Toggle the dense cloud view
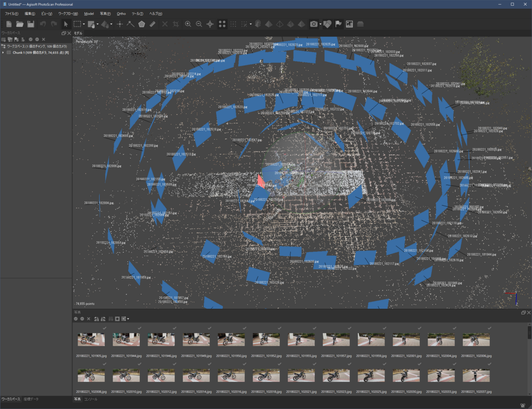The height and width of the screenshot is (409, 532). pos(233,24)
